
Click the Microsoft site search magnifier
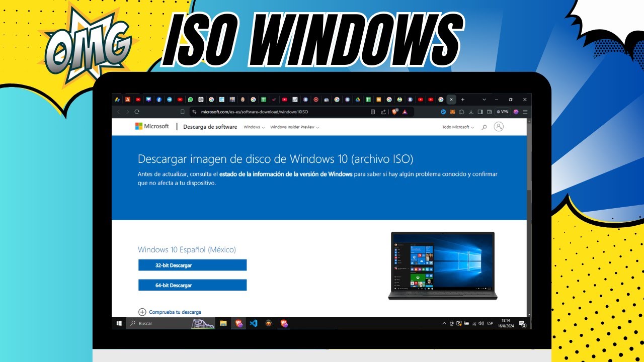click(484, 127)
